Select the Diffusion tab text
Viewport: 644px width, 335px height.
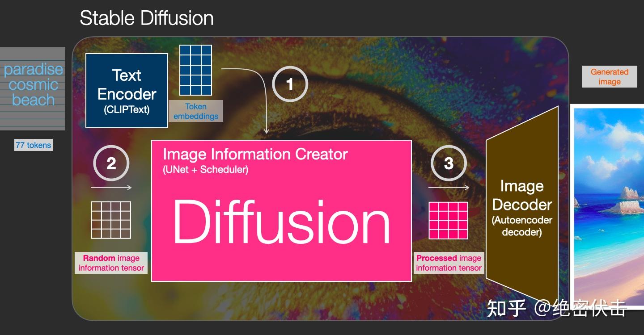(281, 222)
